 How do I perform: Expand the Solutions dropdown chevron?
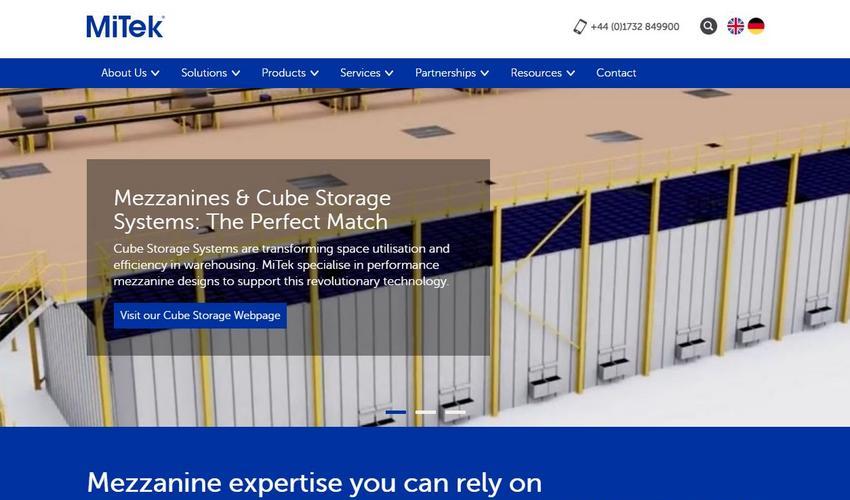pyautogui.click(x=236, y=73)
